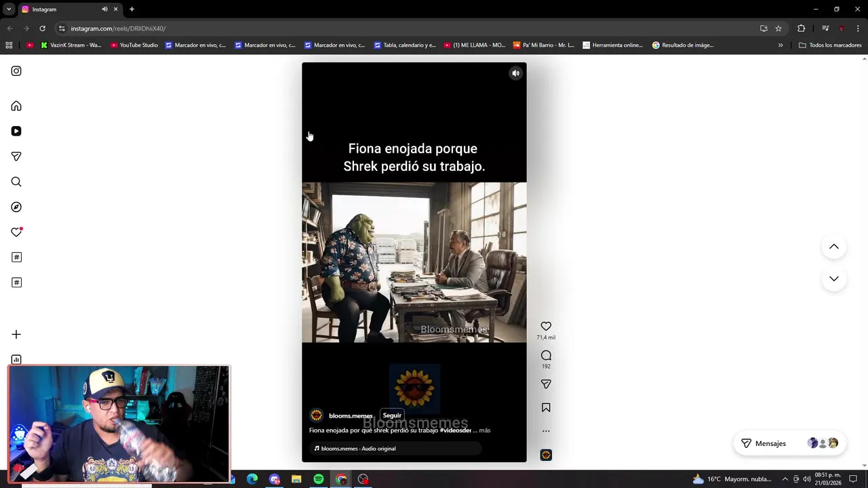868x488 pixels.
Task: Go to Home feed via house icon
Action: (16, 106)
